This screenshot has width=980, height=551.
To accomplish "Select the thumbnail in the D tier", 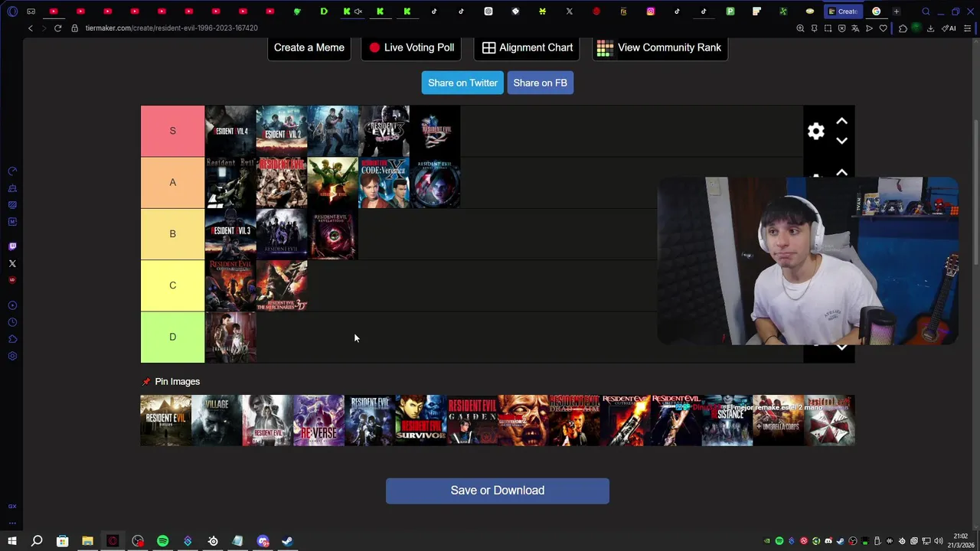I will (230, 337).
